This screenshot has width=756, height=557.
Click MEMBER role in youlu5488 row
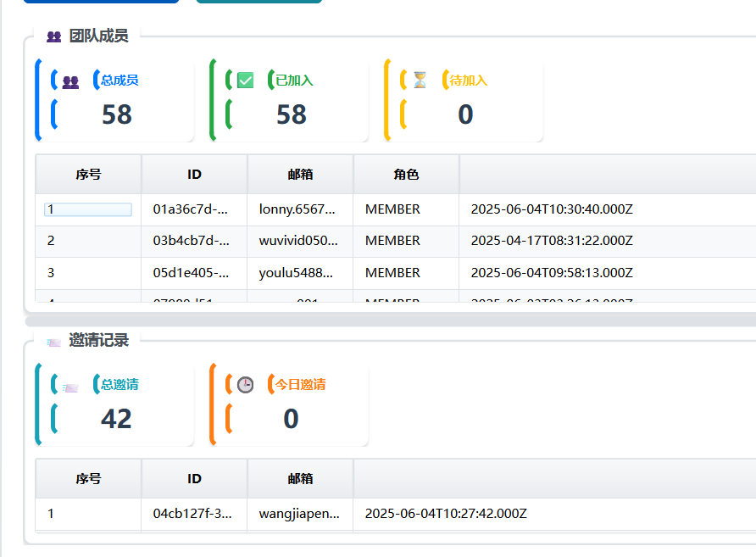pyautogui.click(x=392, y=273)
